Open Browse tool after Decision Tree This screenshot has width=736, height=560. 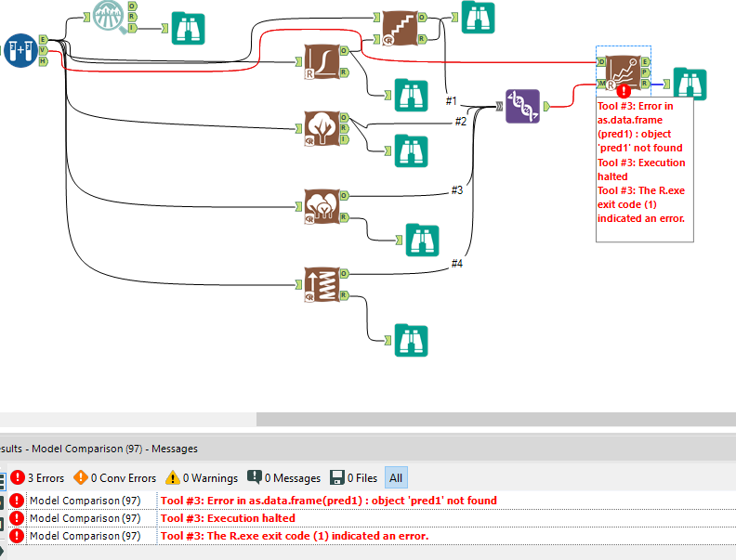click(x=411, y=150)
